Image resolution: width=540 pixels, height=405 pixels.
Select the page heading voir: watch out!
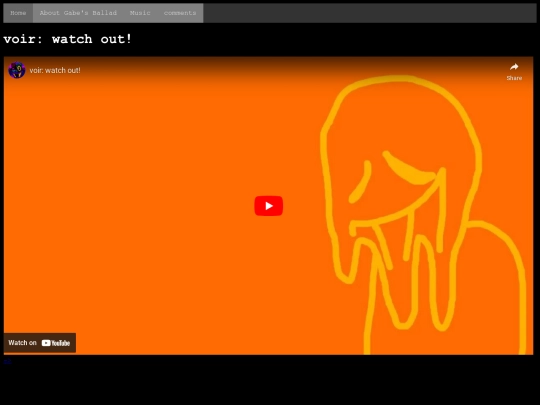pos(68,39)
